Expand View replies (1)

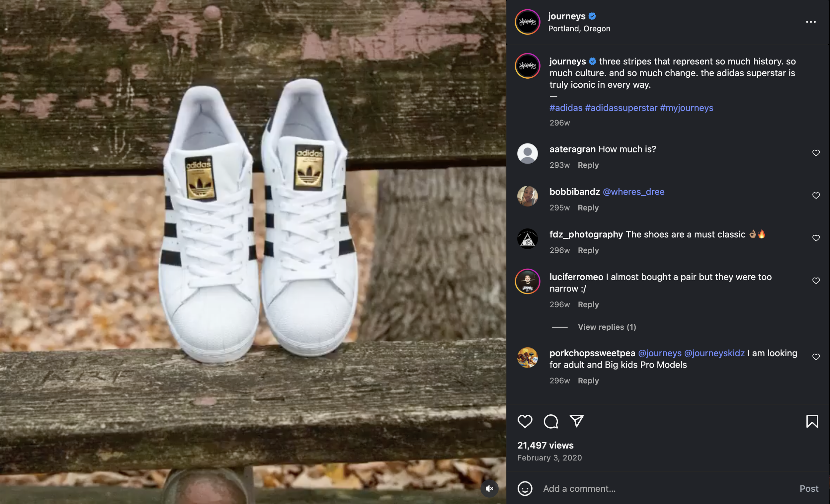(x=607, y=327)
